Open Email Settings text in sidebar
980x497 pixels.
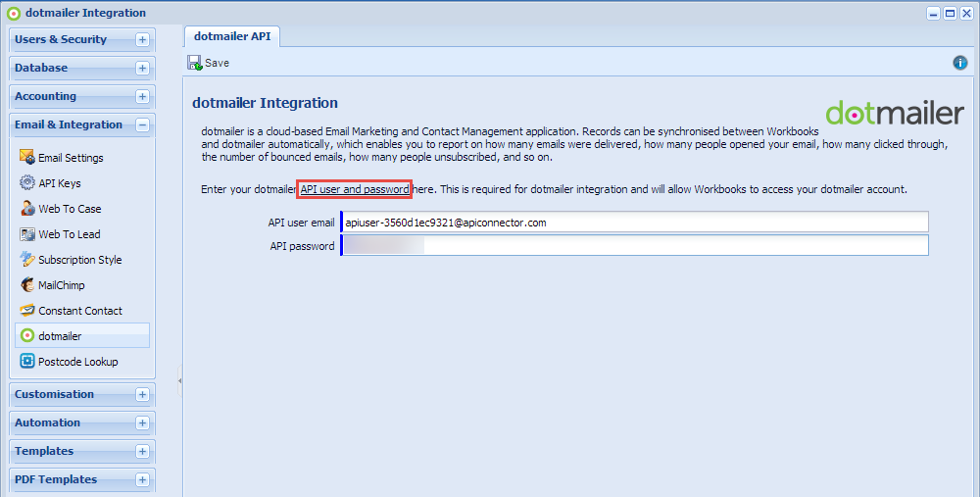click(x=71, y=158)
